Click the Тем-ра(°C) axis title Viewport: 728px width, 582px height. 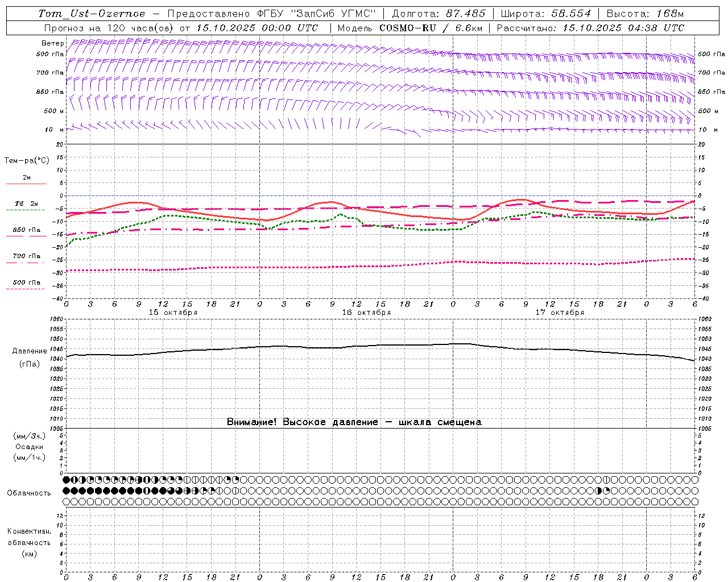click(x=27, y=161)
